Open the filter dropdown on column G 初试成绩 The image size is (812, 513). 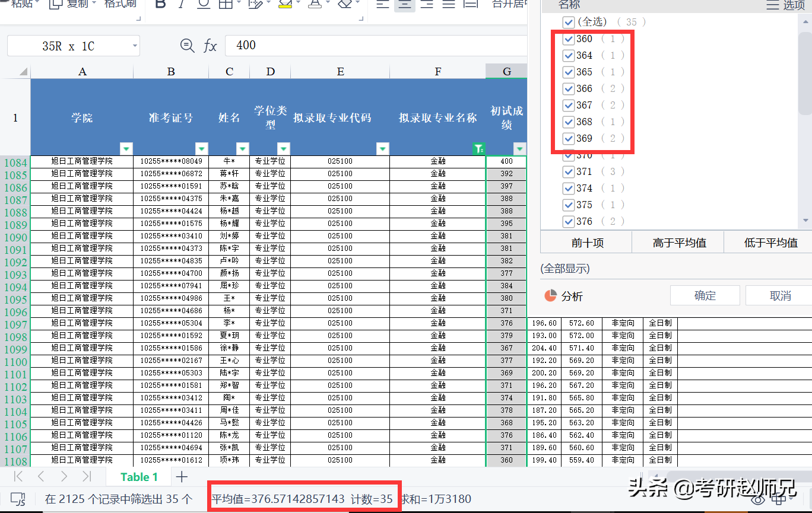coord(519,149)
